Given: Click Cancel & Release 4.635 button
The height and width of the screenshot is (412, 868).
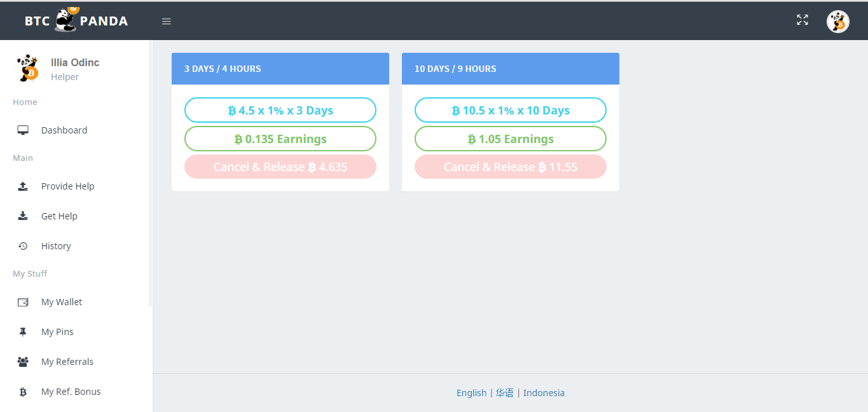Looking at the screenshot, I should (280, 167).
